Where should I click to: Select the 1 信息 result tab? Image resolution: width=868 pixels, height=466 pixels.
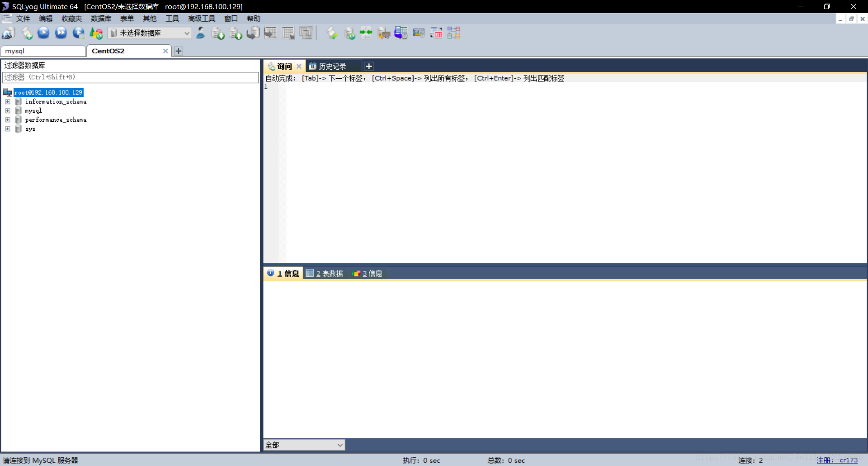coord(283,273)
